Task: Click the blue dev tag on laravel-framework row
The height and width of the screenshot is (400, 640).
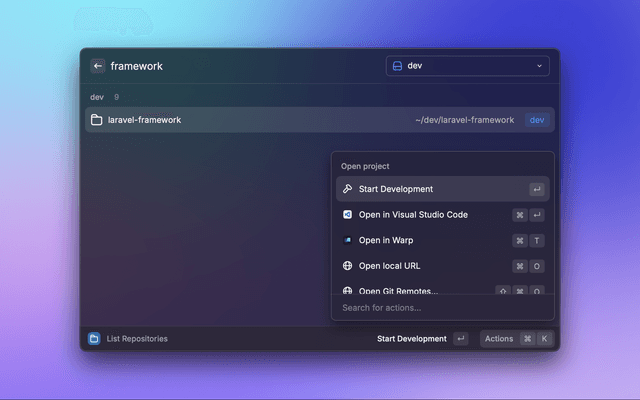Action: click(537, 120)
